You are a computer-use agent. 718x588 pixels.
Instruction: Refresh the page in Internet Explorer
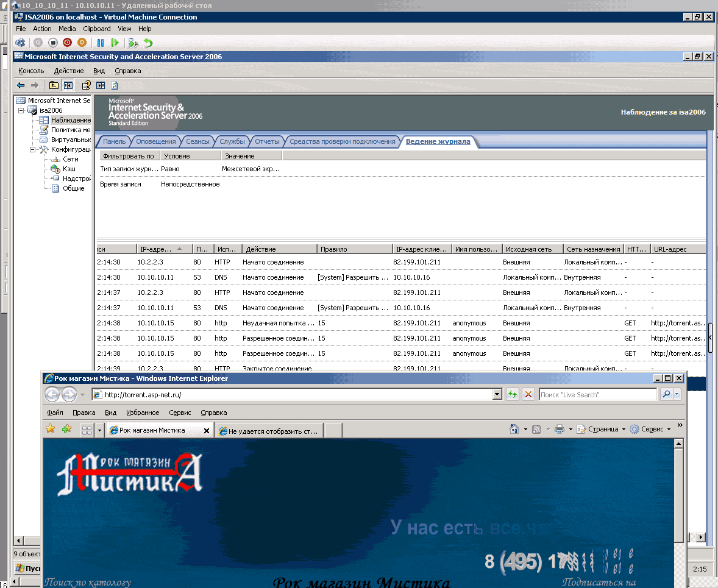pyautogui.click(x=513, y=394)
